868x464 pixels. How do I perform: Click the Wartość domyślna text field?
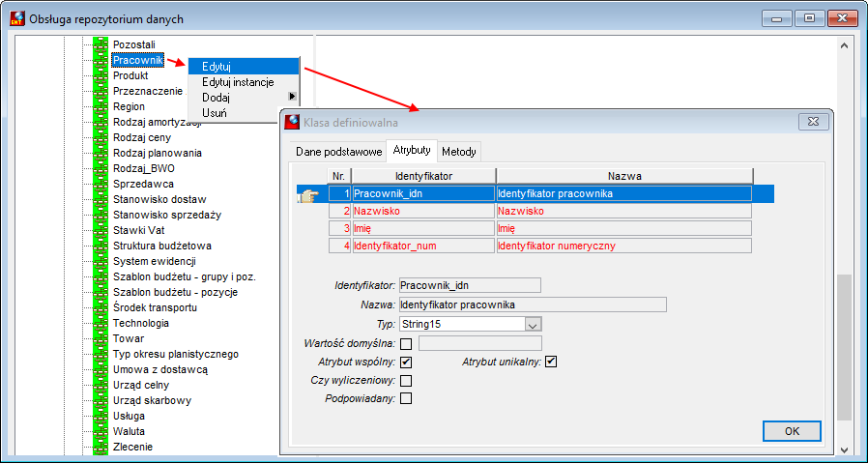(x=480, y=343)
